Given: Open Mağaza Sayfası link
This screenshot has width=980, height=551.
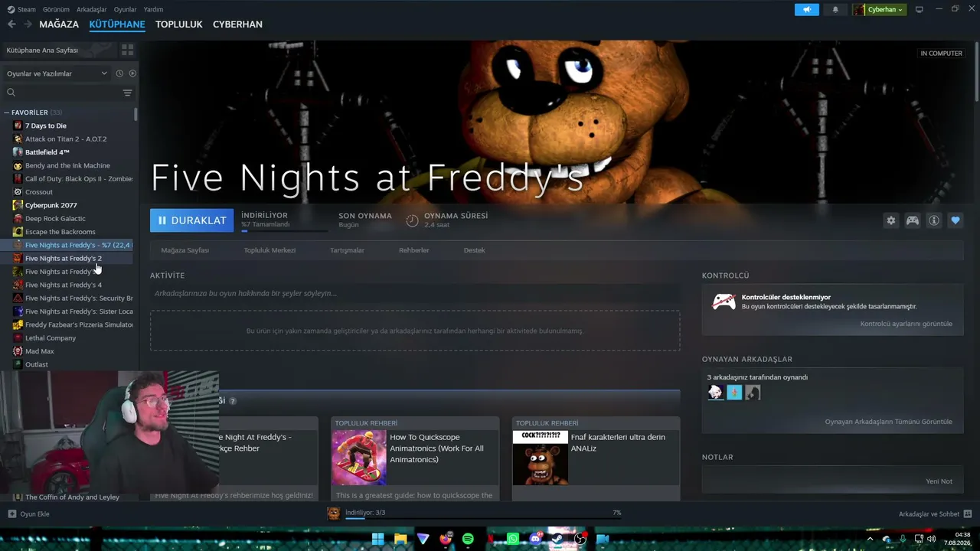Looking at the screenshot, I should pyautogui.click(x=185, y=250).
